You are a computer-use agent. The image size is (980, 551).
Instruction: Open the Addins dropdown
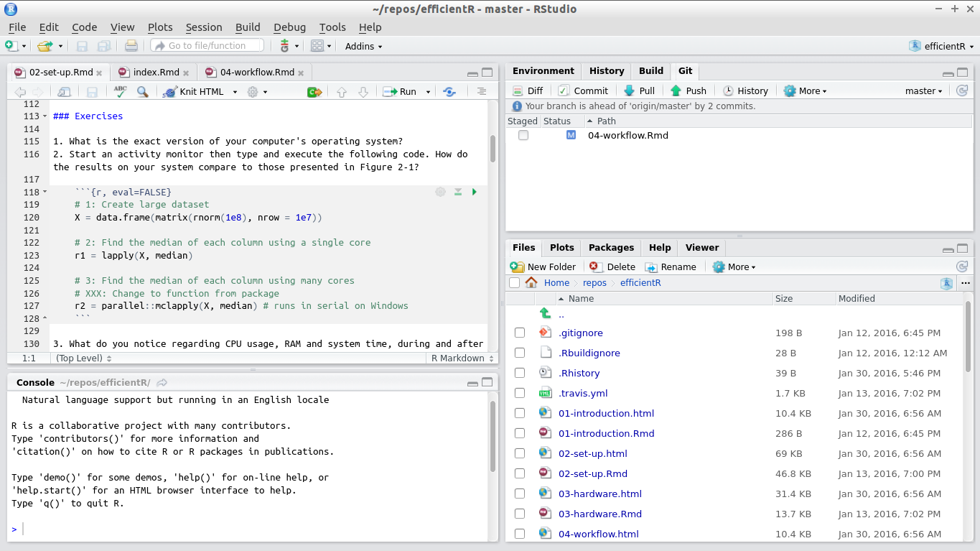point(363,46)
